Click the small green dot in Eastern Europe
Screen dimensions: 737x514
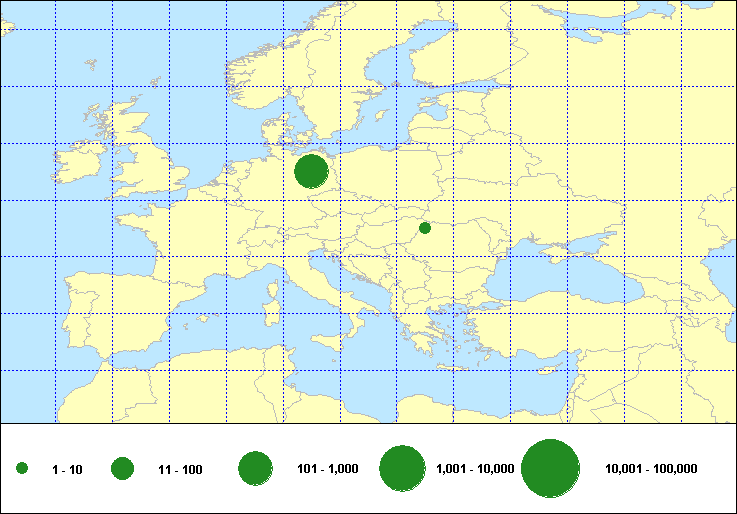click(425, 228)
